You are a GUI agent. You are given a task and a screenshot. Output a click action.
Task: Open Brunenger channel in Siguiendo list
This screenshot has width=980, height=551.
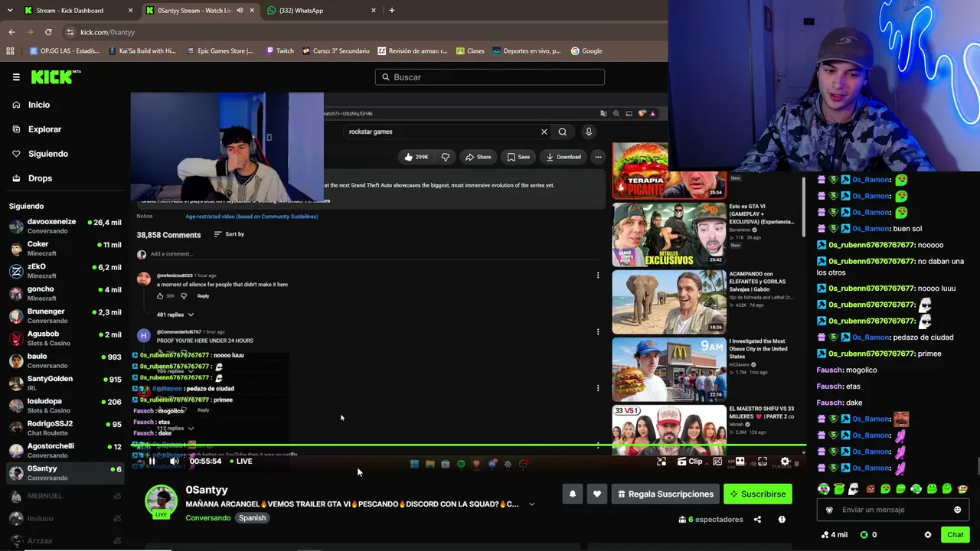pyautogui.click(x=65, y=315)
